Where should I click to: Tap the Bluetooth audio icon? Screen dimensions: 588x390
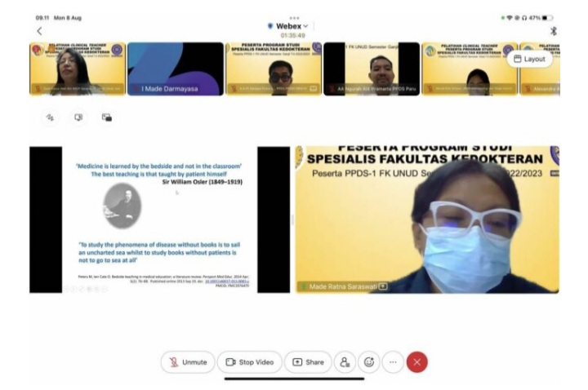(553, 30)
